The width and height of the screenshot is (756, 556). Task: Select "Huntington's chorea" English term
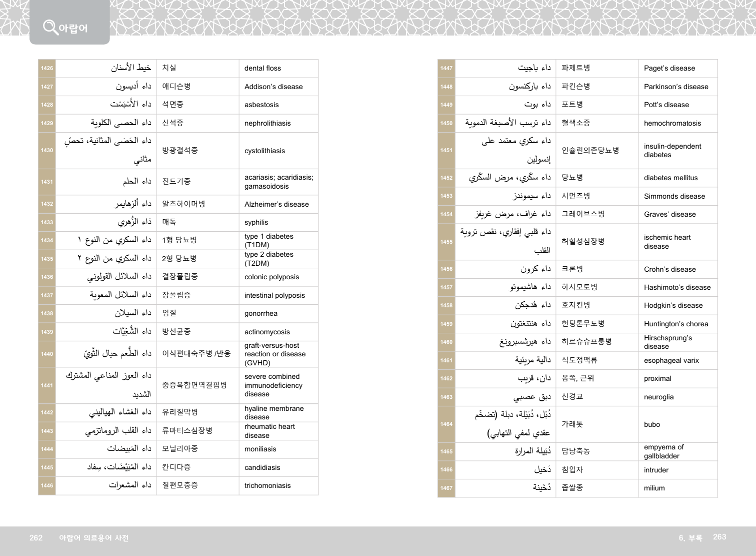pyautogui.click(x=676, y=324)
